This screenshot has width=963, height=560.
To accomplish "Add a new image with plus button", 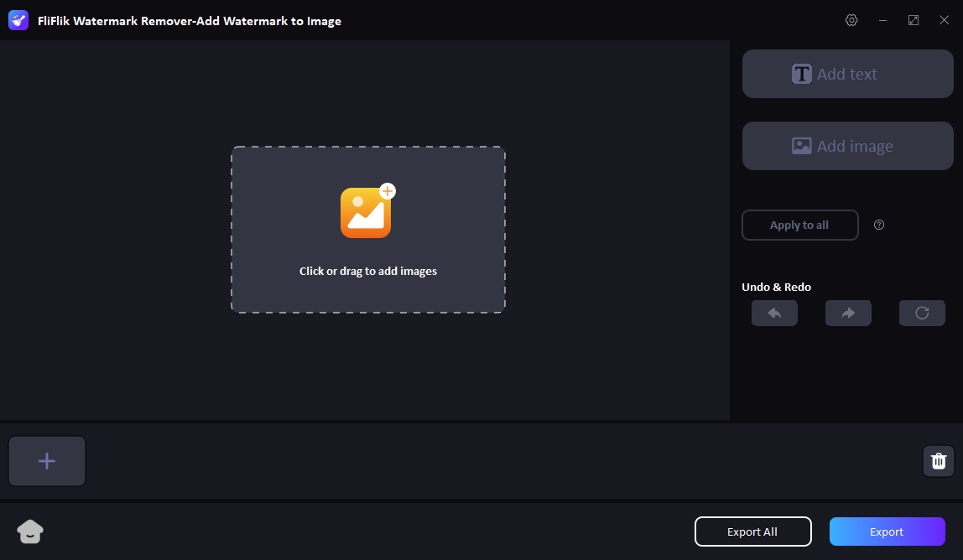I will (46, 460).
